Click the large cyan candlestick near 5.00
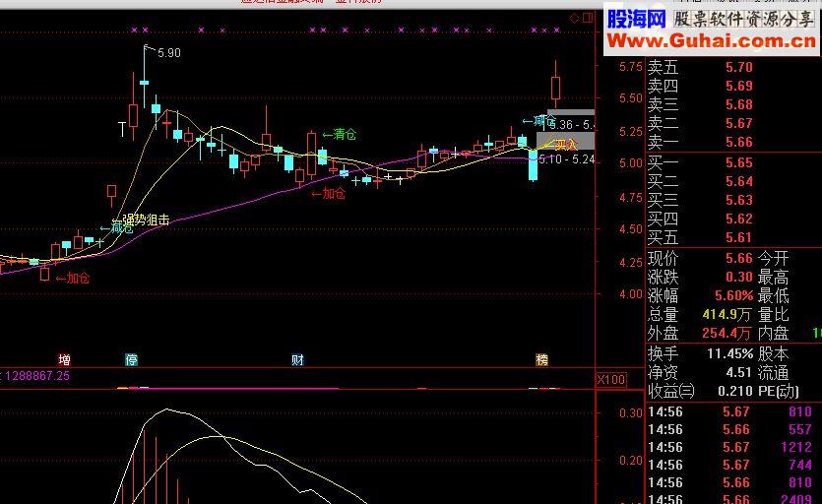The image size is (822, 504). (x=534, y=164)
